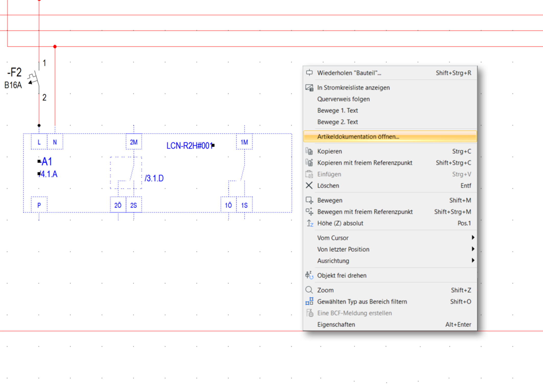Expand the Ausrichtung submenu arrow
543x392 pixels.
pyautogui.click(x=473, y=260)
